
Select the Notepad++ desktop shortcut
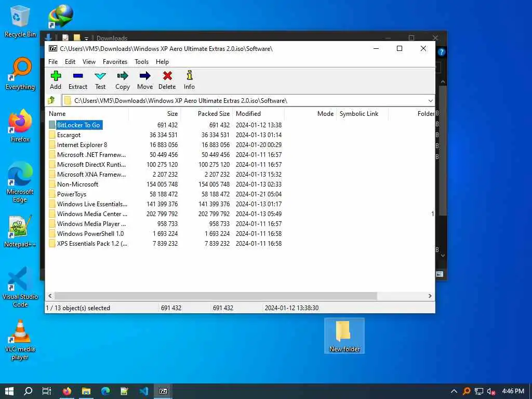pyautogui.click(x=20, y=231)
